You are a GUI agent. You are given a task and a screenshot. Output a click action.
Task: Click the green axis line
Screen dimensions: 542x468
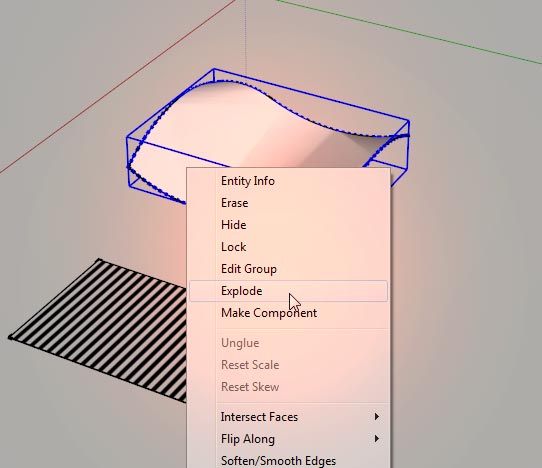[x=408, y=32]
